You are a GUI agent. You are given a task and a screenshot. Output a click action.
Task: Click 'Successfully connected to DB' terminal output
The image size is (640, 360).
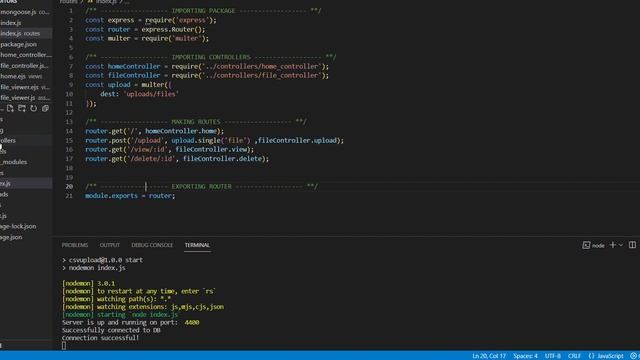click(x=111, y=330)
